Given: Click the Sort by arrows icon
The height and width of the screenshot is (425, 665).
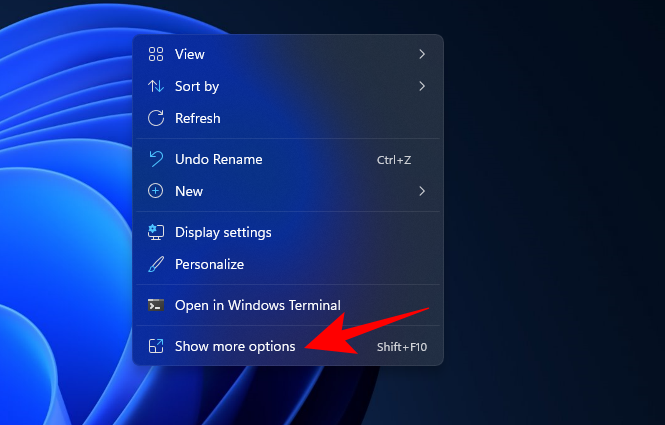Looking at the screenshot, I should 156,86.
